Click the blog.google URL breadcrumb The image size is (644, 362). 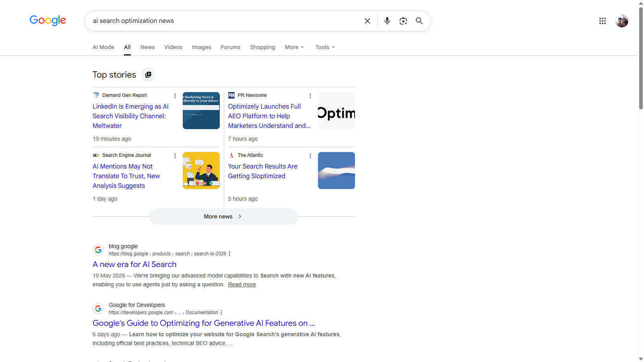(167, 254)
